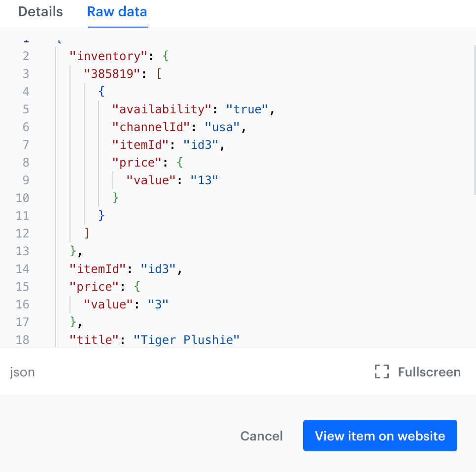Select the Raw data tab
The height and width of the screenshot is (472, 476).
coord(117,12)
